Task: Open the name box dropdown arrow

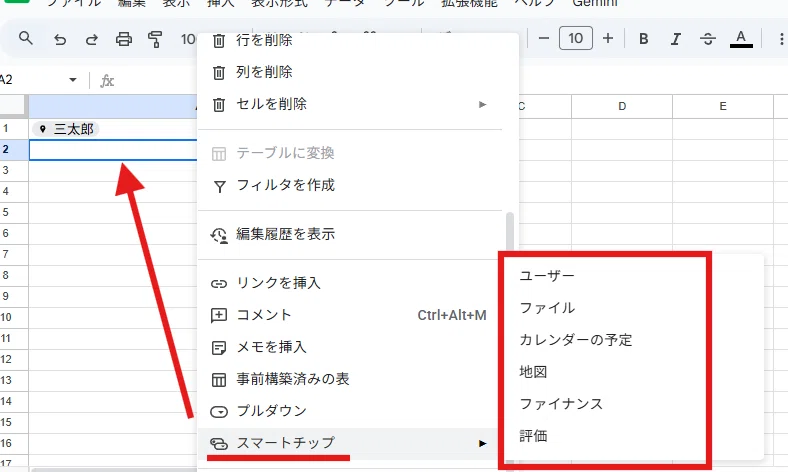Action: coord(73,80)
